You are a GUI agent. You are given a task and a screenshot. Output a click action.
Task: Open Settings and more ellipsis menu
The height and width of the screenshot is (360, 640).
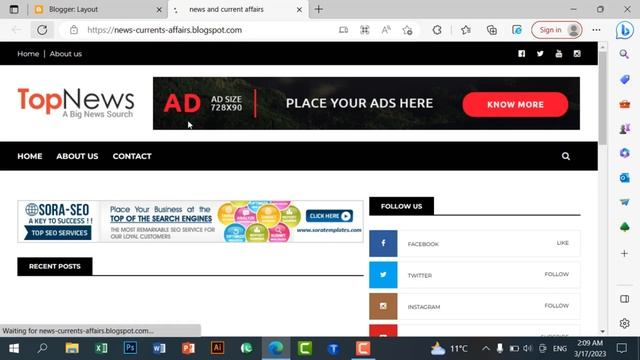pos(596,30)
